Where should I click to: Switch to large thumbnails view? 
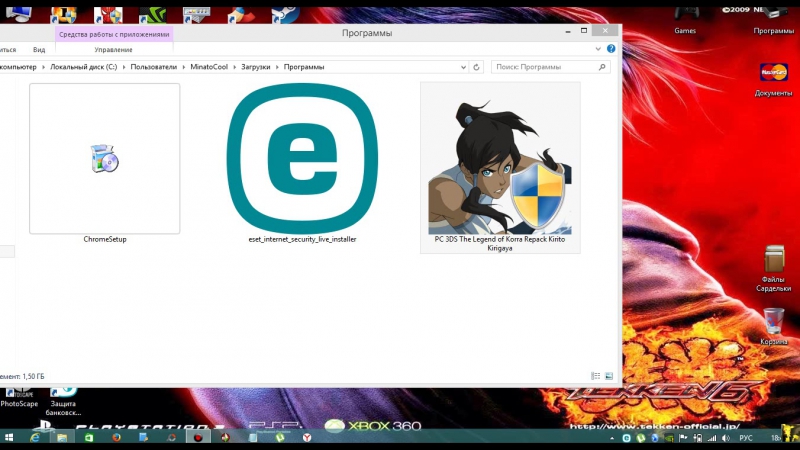[608, 375]
